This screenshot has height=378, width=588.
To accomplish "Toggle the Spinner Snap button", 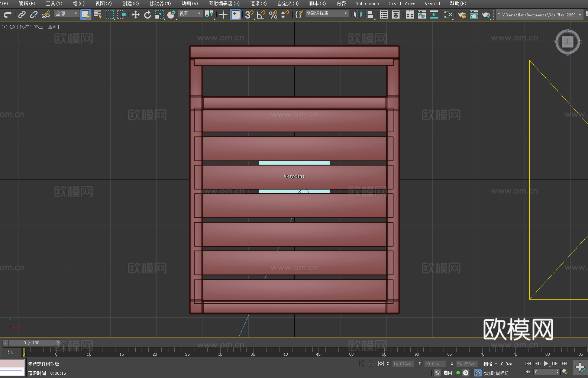I will pos(285,14).
